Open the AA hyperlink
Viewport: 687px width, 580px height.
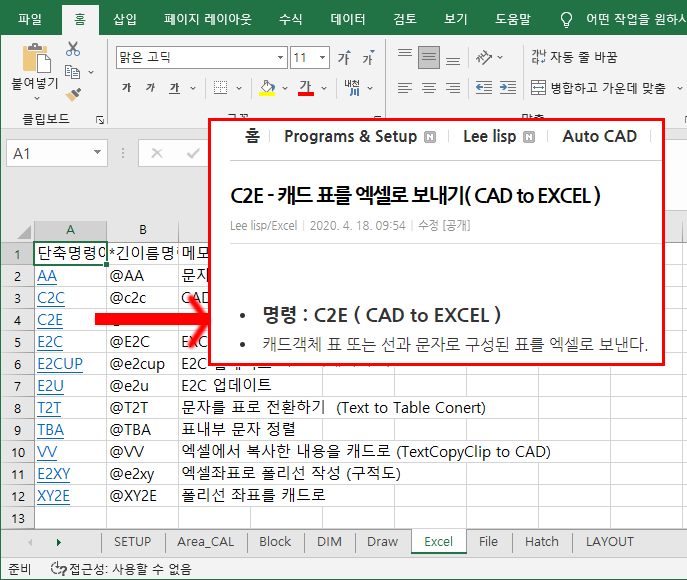coord(47,276)
